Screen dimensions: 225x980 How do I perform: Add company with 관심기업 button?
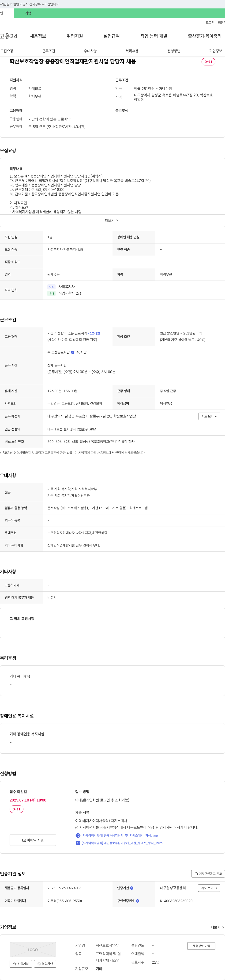[x=21, y=964]
